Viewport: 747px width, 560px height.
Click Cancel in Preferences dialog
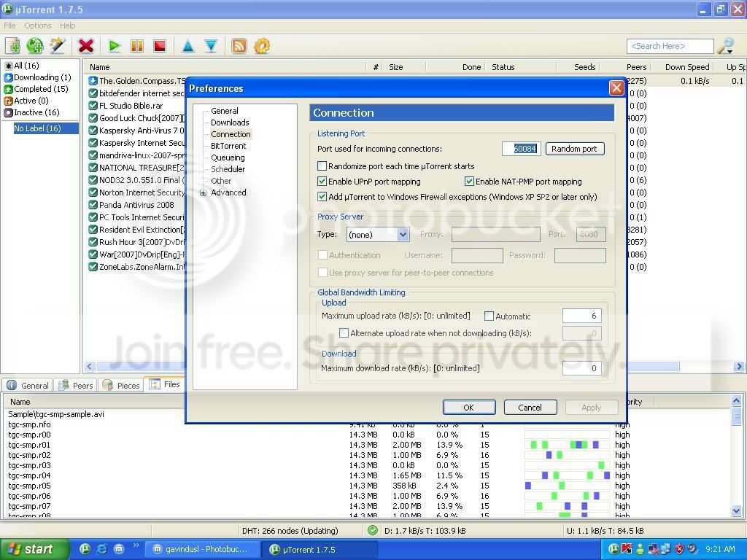pos(530,408)
